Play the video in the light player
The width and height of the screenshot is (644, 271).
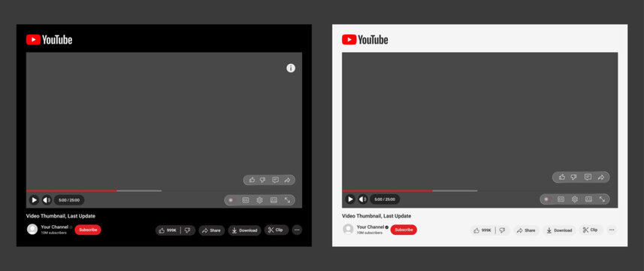pos(350,199)
